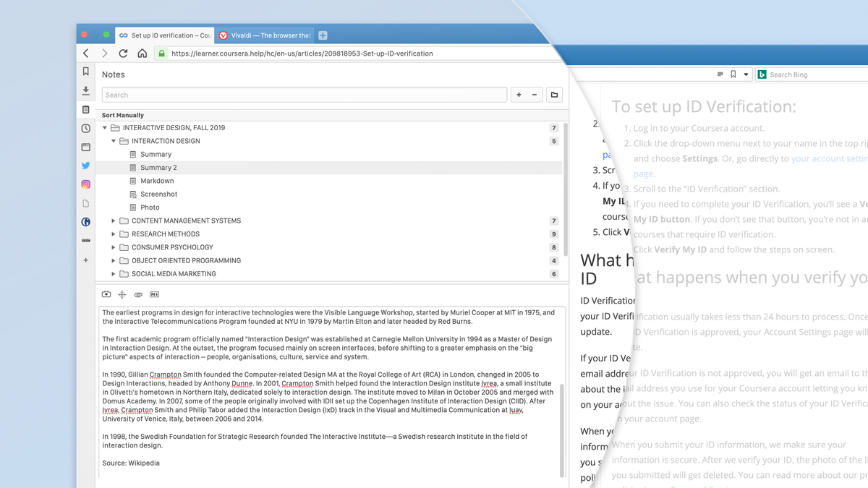
Task: Open the Summary note
Action: click(156, 154)
